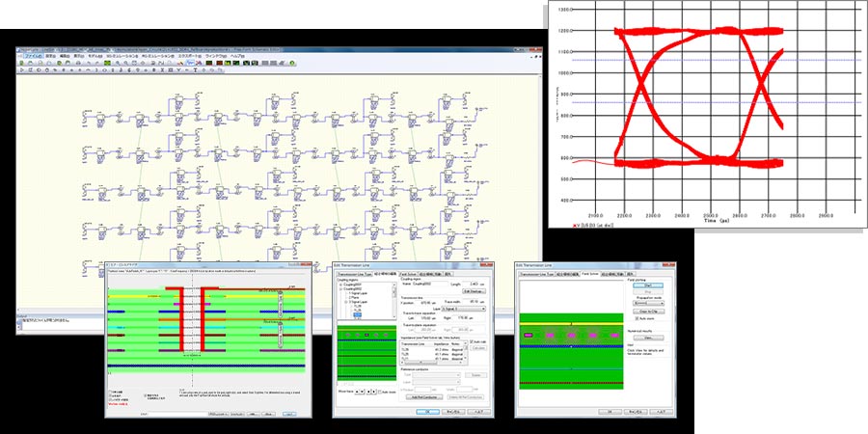Click the move-right arrow under Move trace
This screenshot has height=434, width=868.
[372, 392]
